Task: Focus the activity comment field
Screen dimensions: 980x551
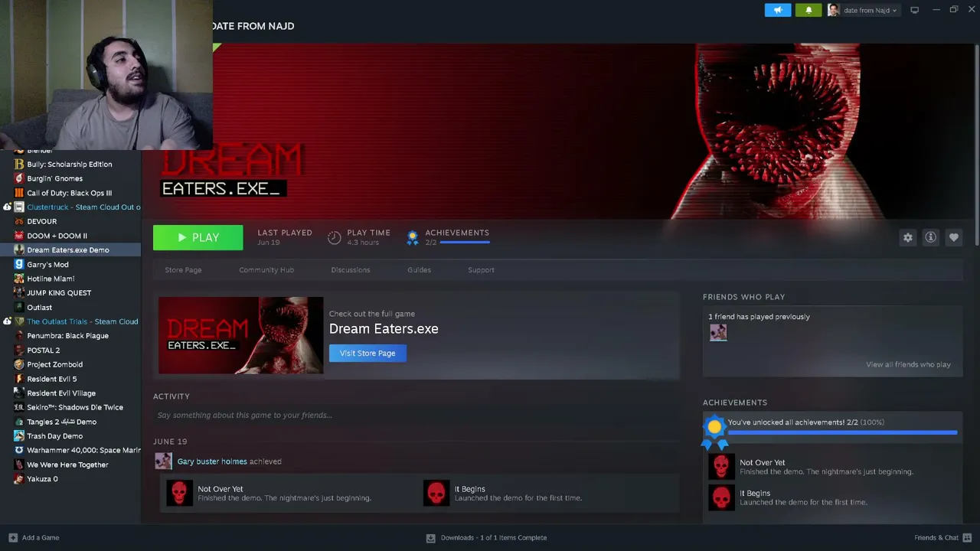Action: 416,415
